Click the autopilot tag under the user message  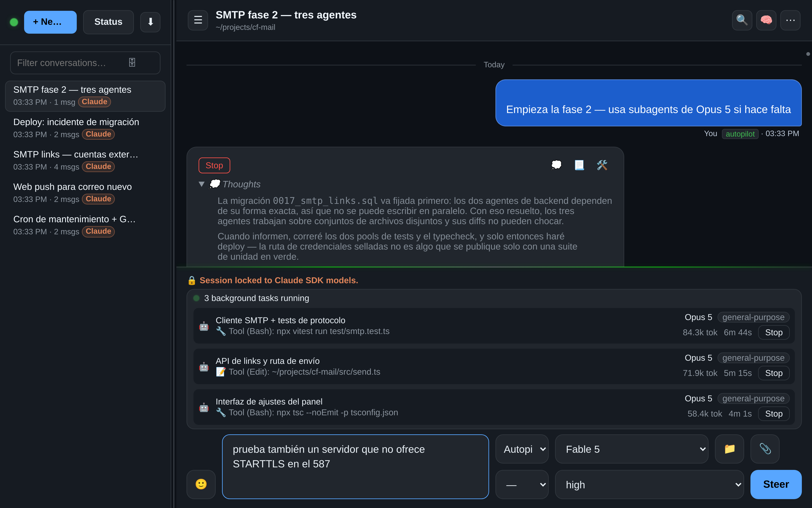[x=740, y=134]
